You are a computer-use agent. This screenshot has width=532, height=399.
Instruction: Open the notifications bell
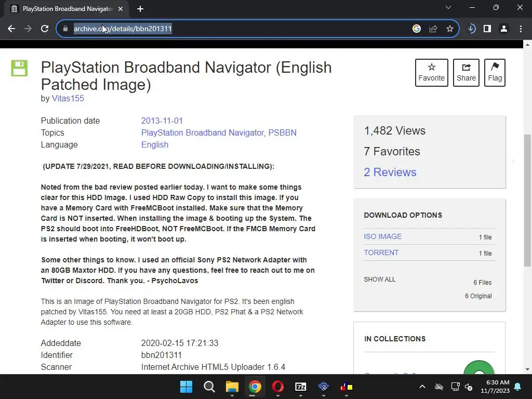pos(518,387)
